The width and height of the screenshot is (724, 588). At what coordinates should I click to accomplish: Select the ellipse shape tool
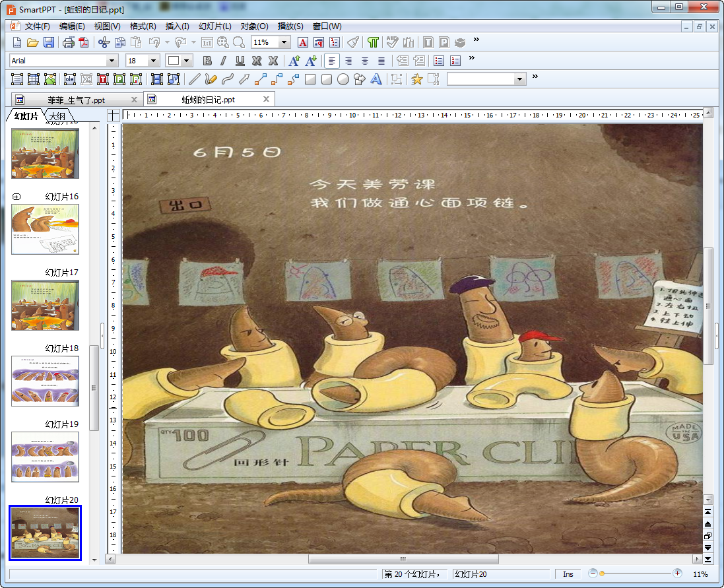click(x=343, y=79)
